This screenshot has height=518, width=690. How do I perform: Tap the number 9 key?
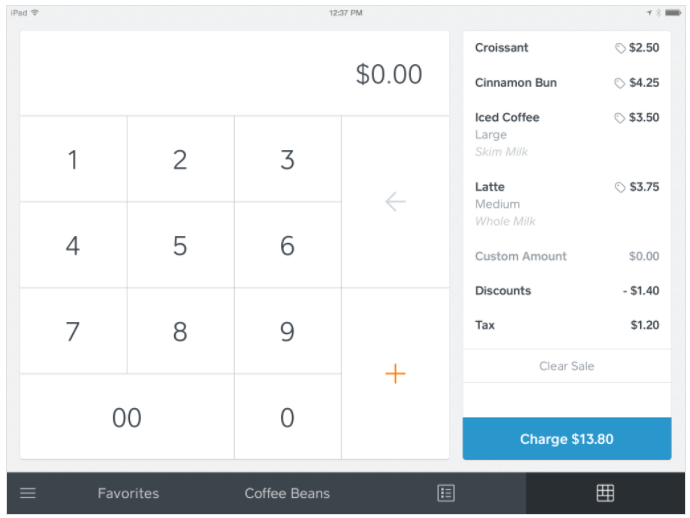(287, 332)
